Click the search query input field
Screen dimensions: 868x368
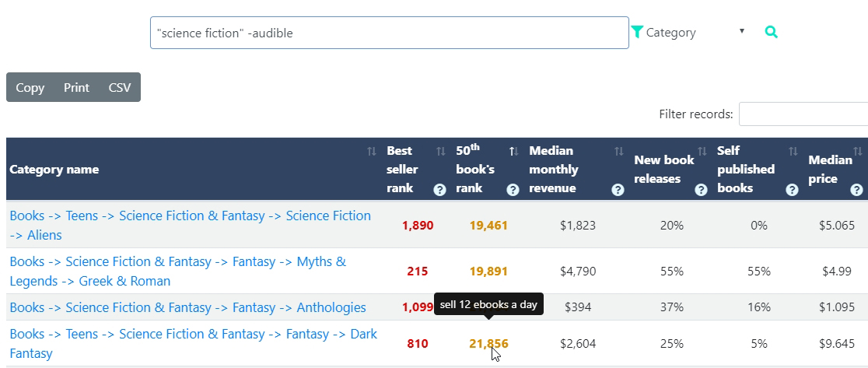(x=389, y=33)
